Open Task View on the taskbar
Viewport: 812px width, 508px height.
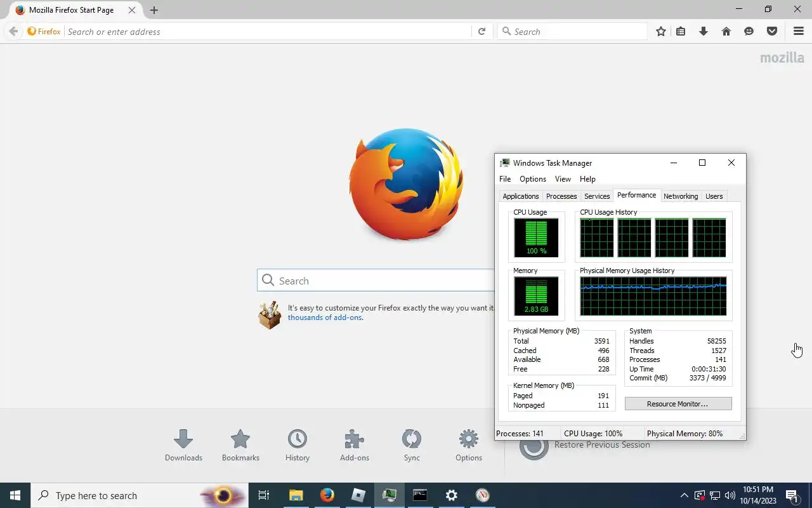[264, 495]
